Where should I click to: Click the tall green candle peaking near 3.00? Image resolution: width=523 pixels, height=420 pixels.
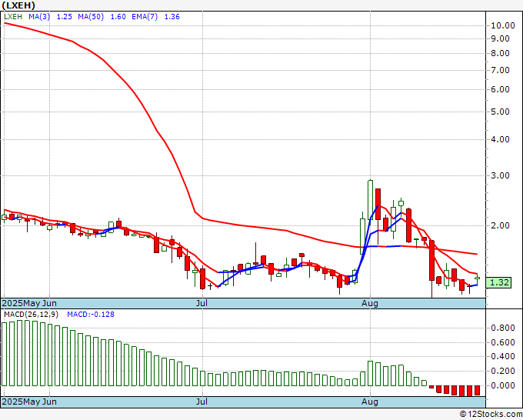tap(370, 199)
